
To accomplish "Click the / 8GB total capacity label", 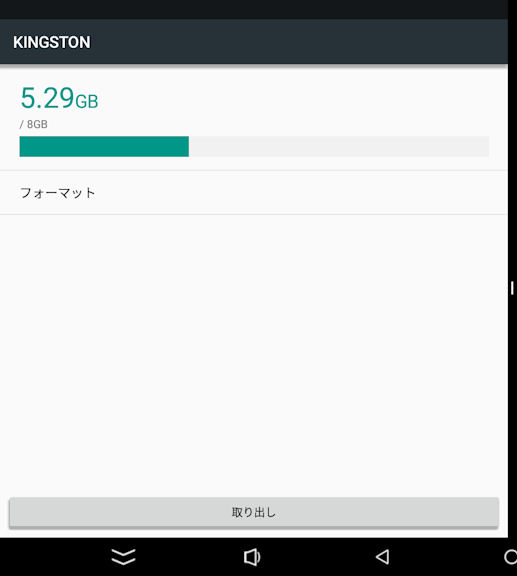I will [x=34, y=124].
